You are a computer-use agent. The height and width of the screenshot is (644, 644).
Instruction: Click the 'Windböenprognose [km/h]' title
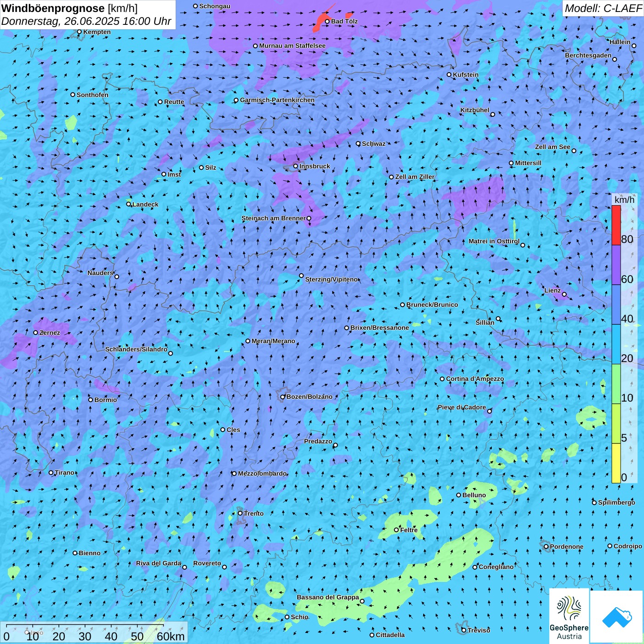click(x=69, y=8)
